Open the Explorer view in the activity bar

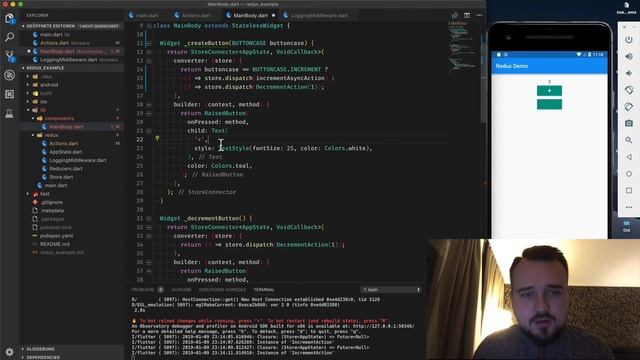coord(9,18)
